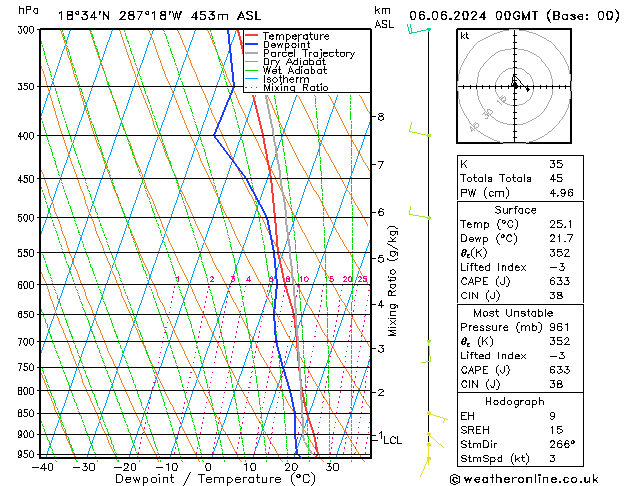Select the Parcel Trajectory legend entry
The image size is (629, 486).
[308, 54]
